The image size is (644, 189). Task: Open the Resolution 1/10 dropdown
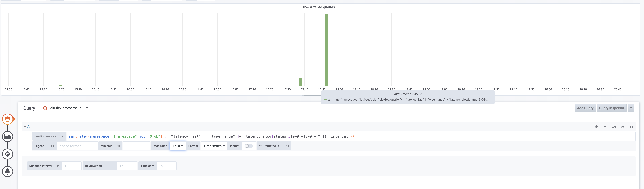(x=178, y=146)
